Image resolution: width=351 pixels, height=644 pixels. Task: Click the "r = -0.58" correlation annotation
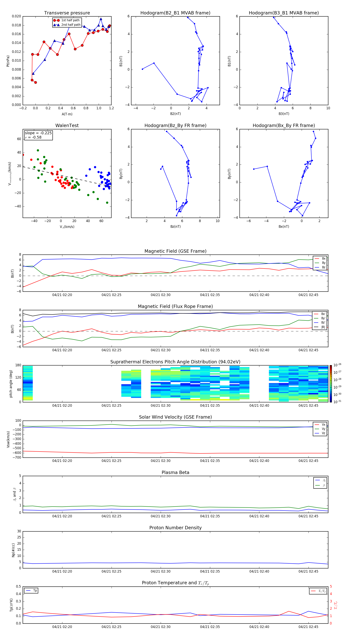point(33,137)
